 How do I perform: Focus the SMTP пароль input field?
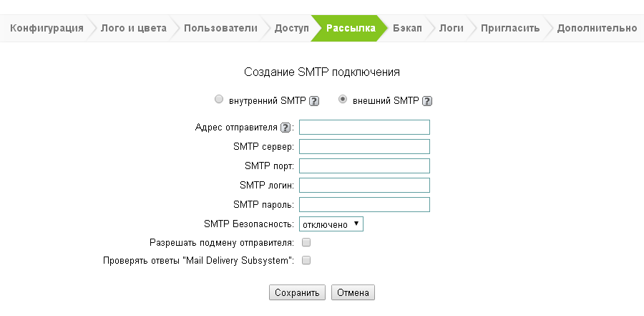(x=364, y=205)
